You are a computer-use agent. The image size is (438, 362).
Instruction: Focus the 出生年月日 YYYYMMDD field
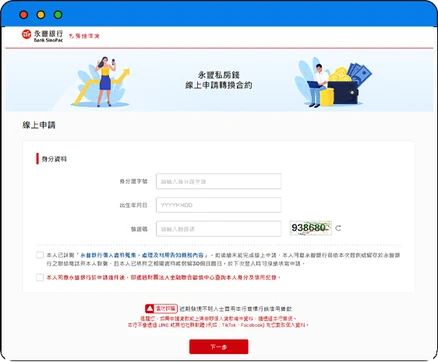click(219, 205)
